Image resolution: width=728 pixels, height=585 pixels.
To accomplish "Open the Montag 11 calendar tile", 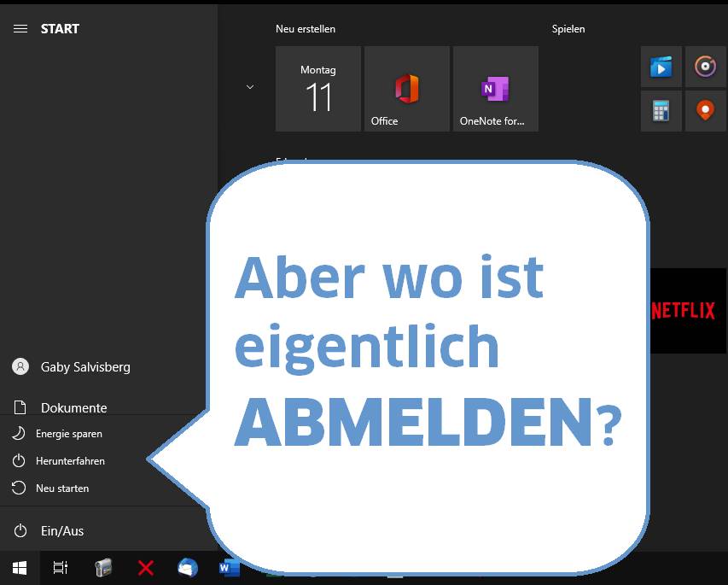I will point(318,89).
